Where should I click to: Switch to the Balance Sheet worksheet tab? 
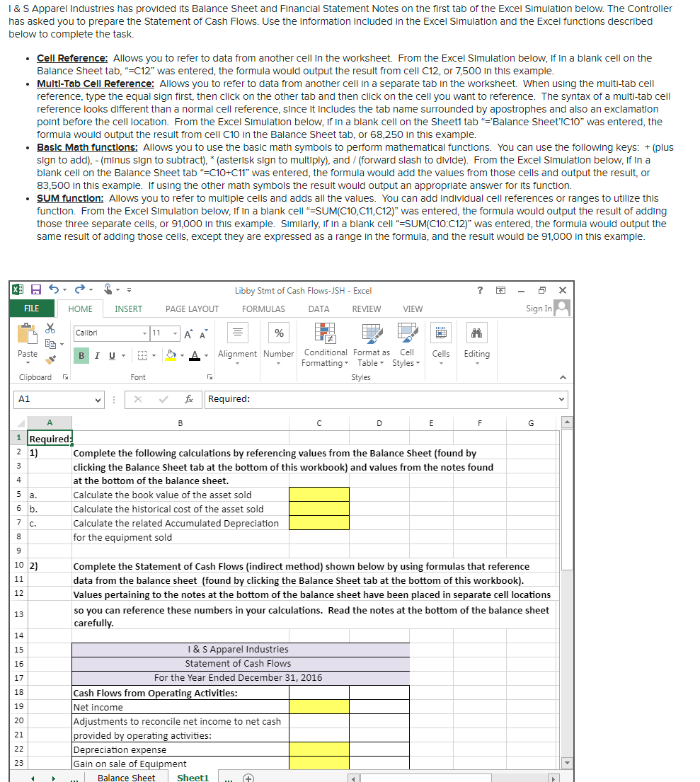[126, 778]
